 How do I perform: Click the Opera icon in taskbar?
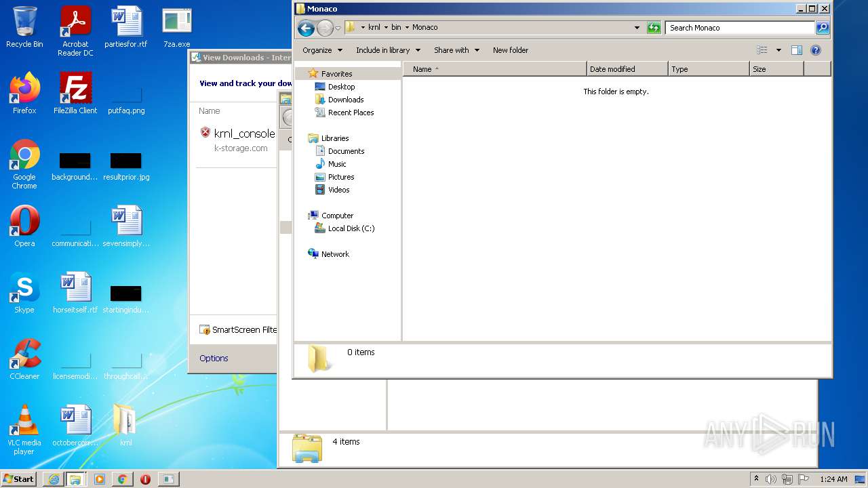(x=145, y=479)
